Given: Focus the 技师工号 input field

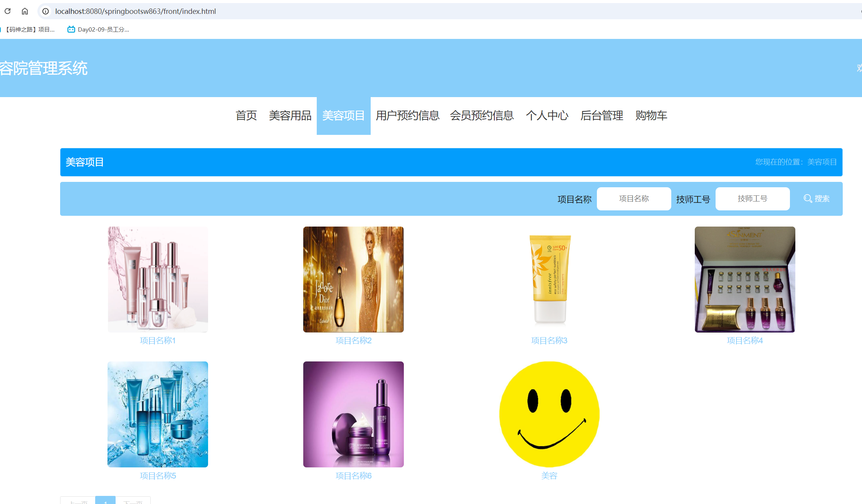Looking at the screenshot, I should click(x=752, y=198).
